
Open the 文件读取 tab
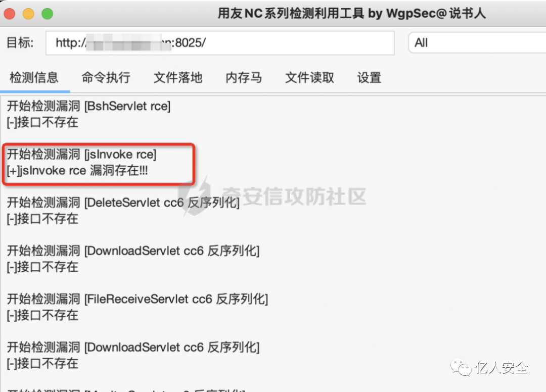(x=309, y=78)
